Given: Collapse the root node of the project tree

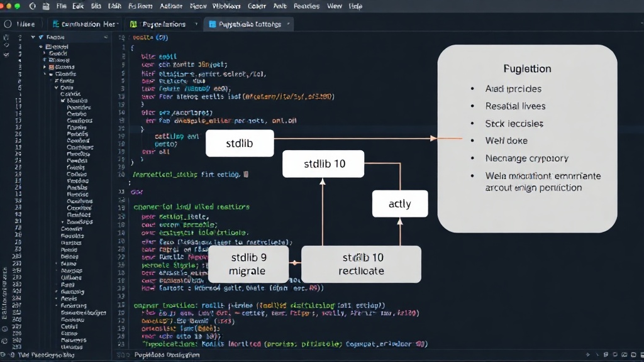Looking at the screenshot, I should coord(33,37).
